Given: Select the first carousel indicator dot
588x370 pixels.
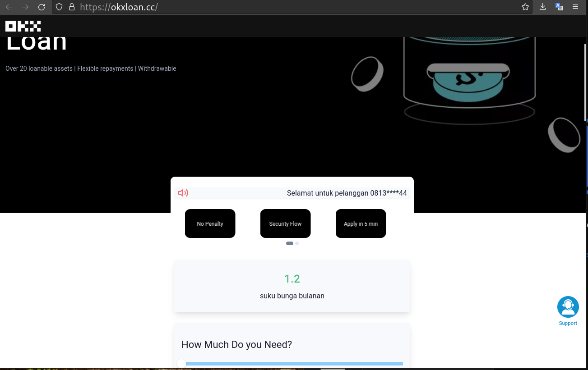Looking at the screenshot, I should (x=290, y=243).
